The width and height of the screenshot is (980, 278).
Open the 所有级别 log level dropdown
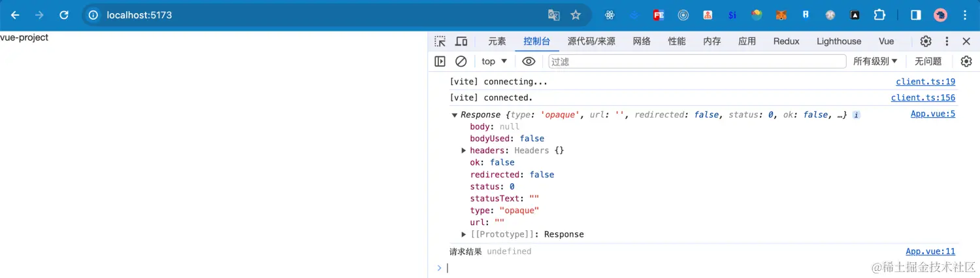[x=875, y=61]
